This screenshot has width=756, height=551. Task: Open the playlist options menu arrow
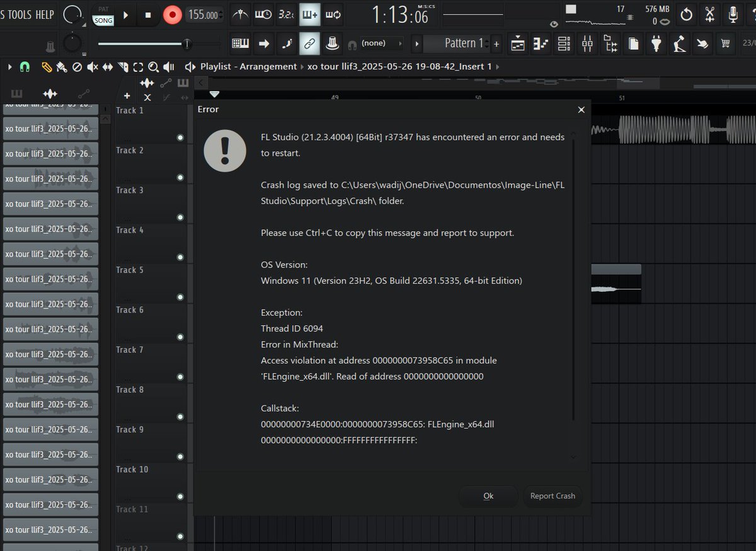(9, 66)
